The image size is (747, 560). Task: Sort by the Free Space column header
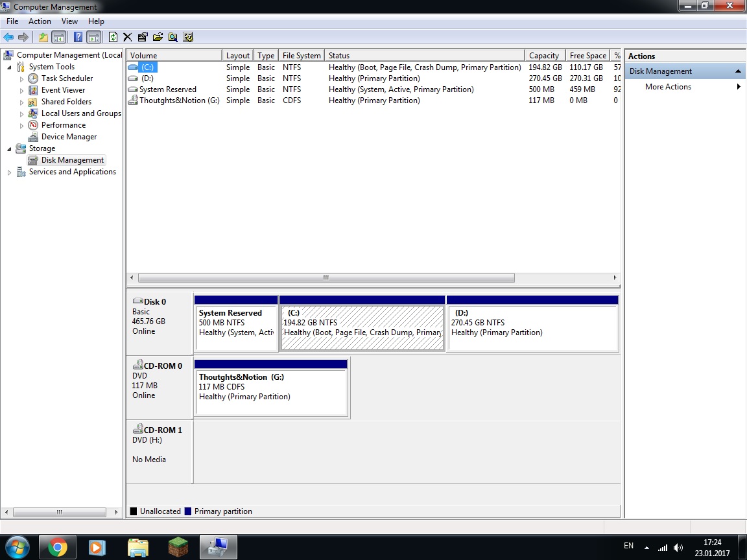[x=587, y=56]
